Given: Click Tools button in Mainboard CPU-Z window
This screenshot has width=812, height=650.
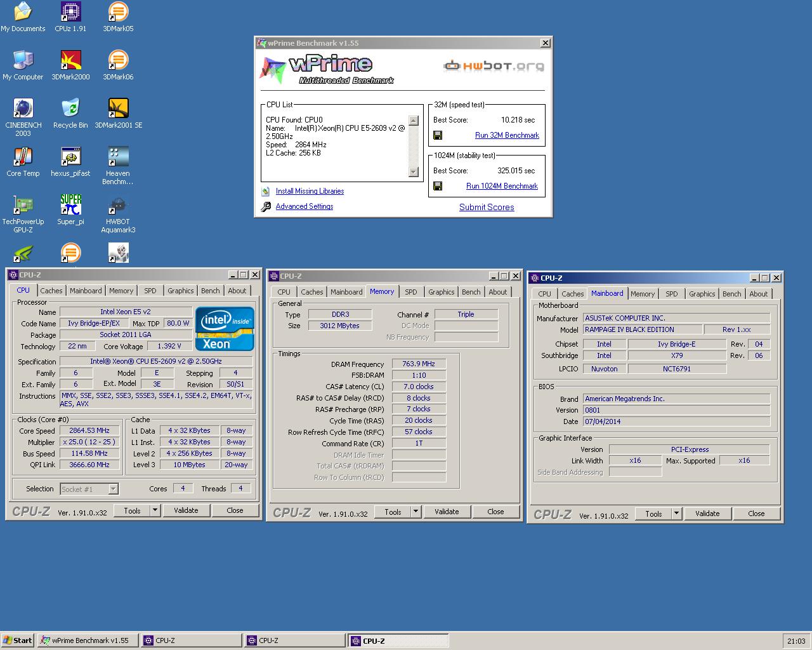Looking at the screenshot, I should pos(653,514).
